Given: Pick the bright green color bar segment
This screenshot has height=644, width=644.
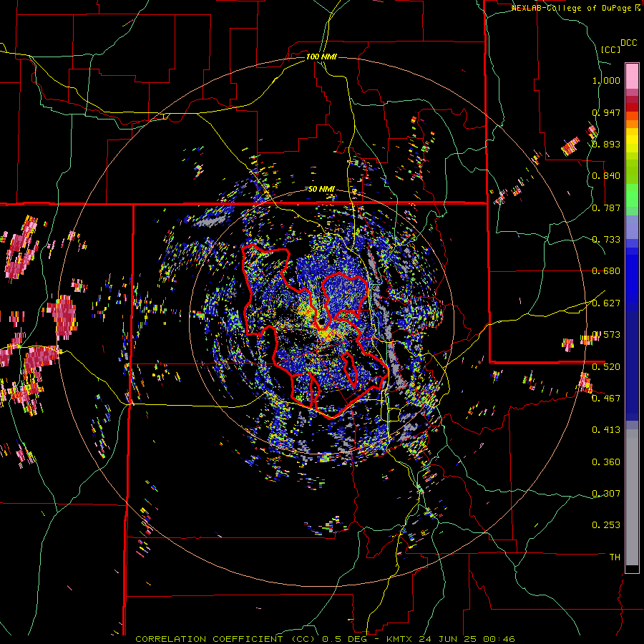Looking at the screenshot, I should tap(632, 195).
